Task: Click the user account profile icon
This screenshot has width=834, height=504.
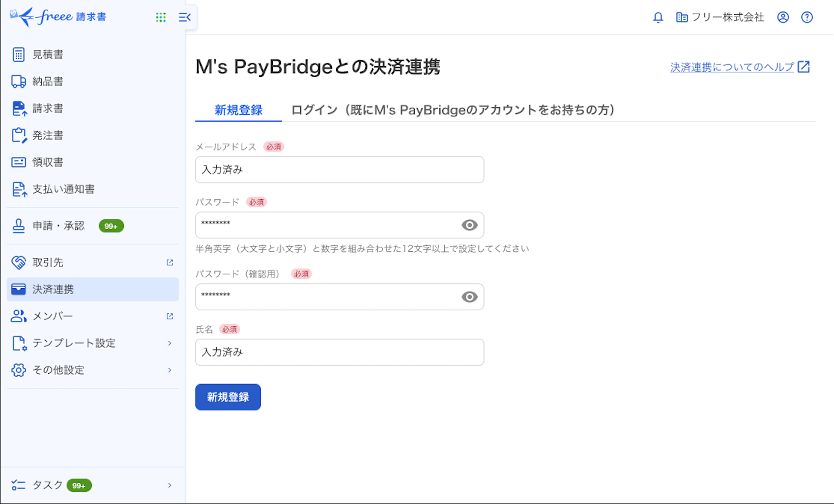Action: pos(783,17)
